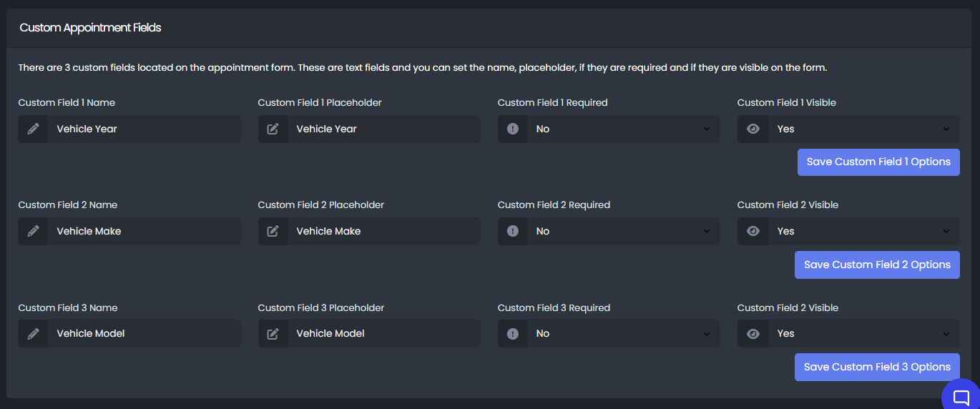Click Custom Field 1 Name input with Vehicle Year
The width and height of the screenshot is (980, 409).
click(143, 129)
